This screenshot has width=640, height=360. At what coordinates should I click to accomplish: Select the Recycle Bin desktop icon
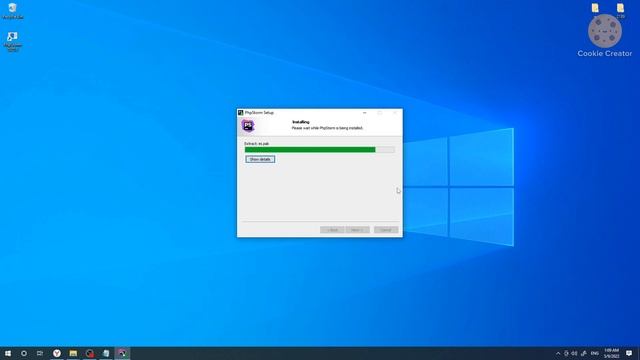(x=13, y=11)
